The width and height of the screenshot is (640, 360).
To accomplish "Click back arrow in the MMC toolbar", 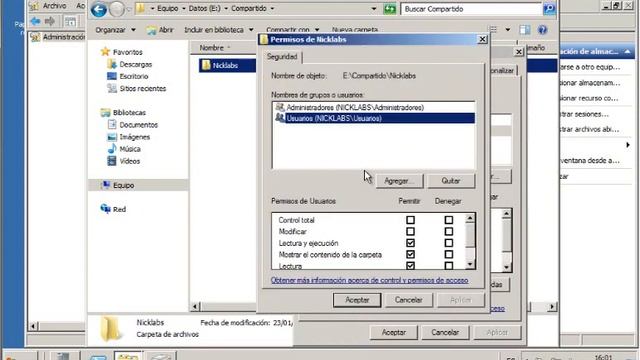I will [x=36, y=21].
